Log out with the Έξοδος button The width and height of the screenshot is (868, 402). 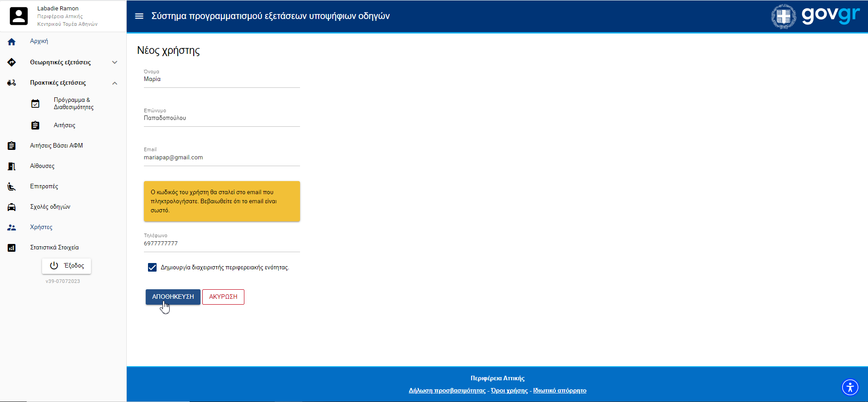click(x=67, y=266)
